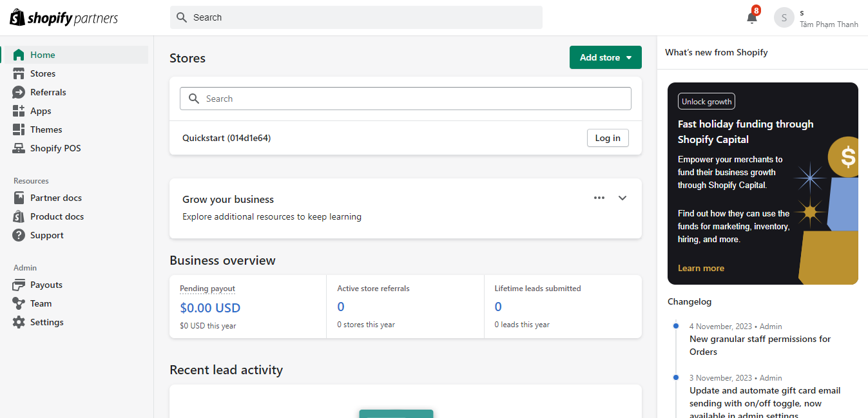Select the Themes sidebar icon
This screenshot has width=868, height=418.
(19, 129)
